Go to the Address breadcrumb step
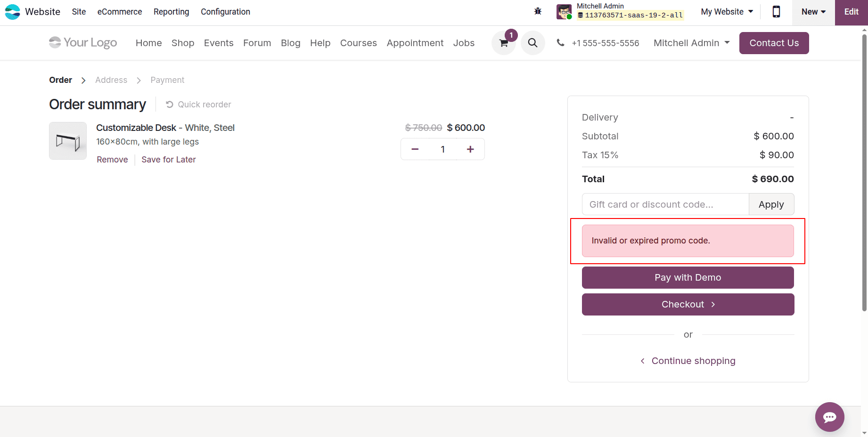This screenshot has height=437, width=868. tap(111, 80)
